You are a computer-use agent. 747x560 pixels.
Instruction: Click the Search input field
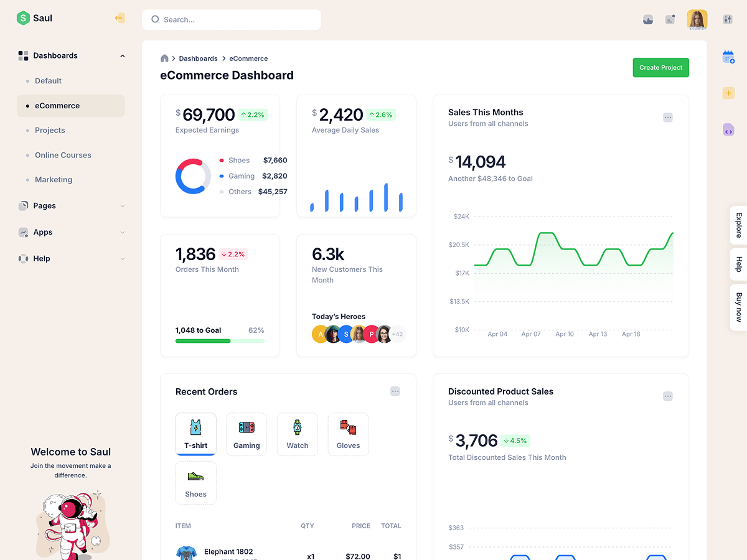(237, 20)
